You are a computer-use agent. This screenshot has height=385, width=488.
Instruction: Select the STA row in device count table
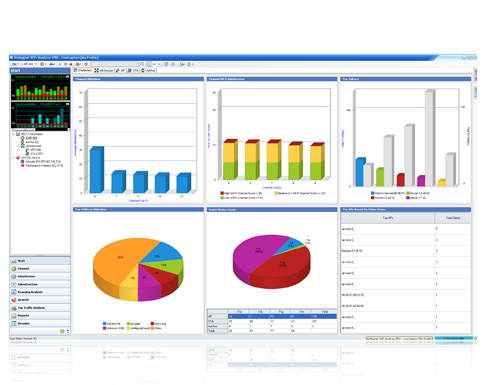coord(272,321)
